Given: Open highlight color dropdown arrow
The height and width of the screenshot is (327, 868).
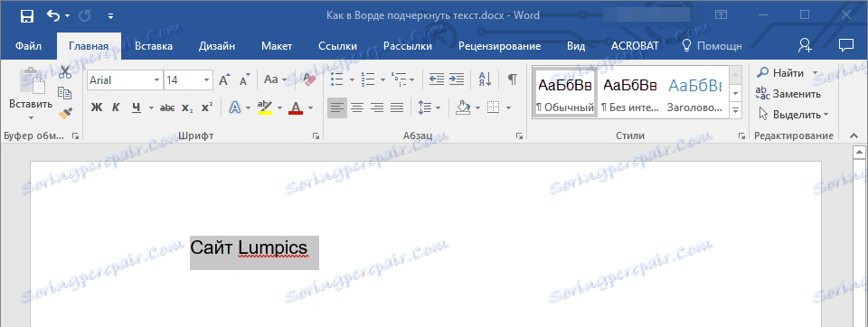Looking at the screenshot, I should coord(280,107).
